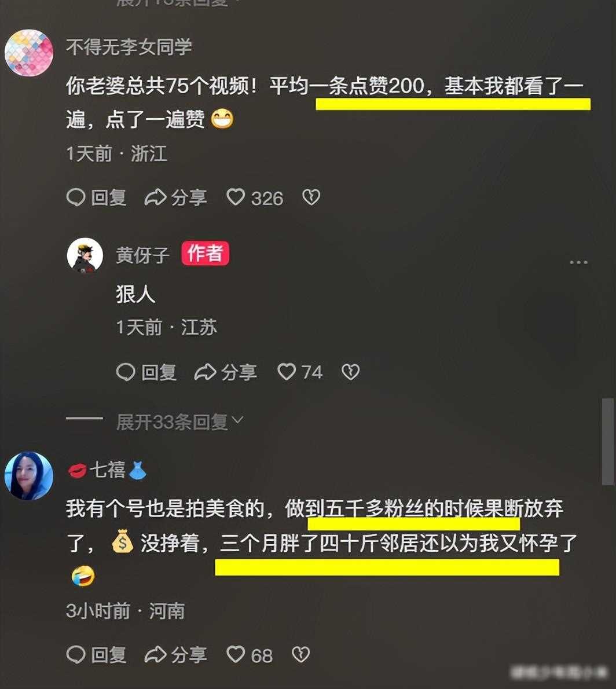Click the comment list scrollbar thumb
The width and height of the screenshot is (616, 689).
click(608, 442)
